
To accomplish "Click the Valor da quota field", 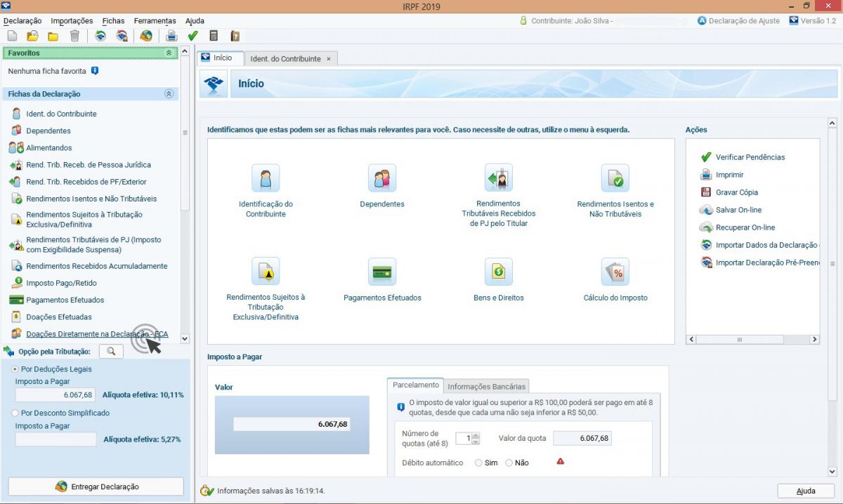I will [x=582, y=439].
